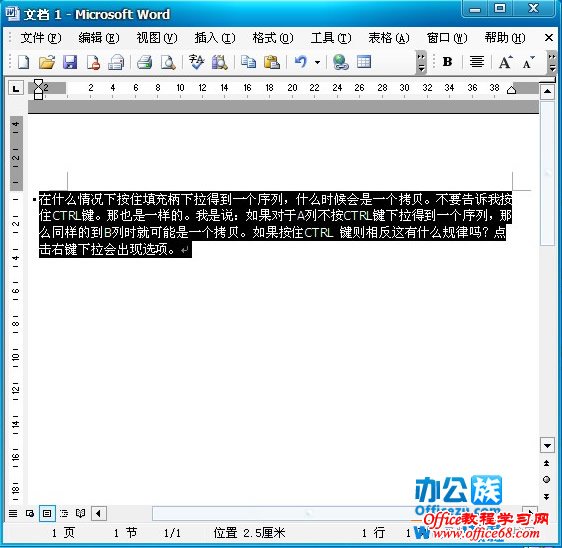
Task: Open the Research binoculars icon
Action: coord(219,62)
